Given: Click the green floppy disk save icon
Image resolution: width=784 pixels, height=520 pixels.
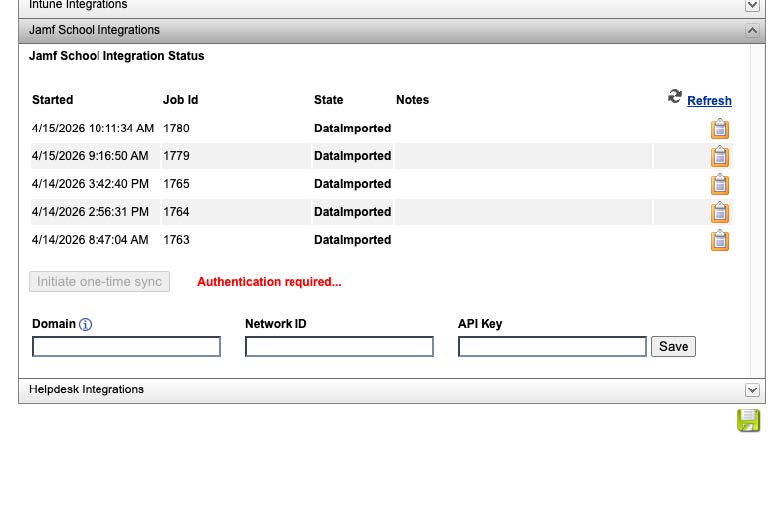Looking at the screenshot, I should (748, 420).
